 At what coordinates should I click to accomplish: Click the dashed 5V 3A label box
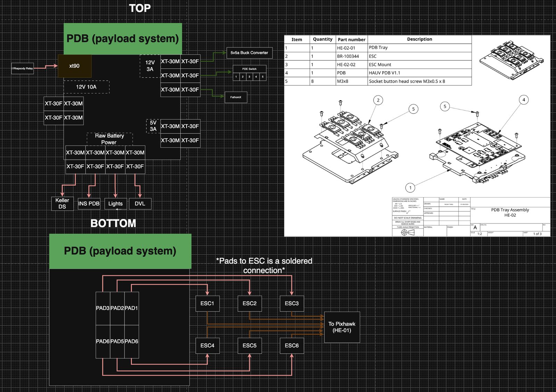(x=153, y=126)
